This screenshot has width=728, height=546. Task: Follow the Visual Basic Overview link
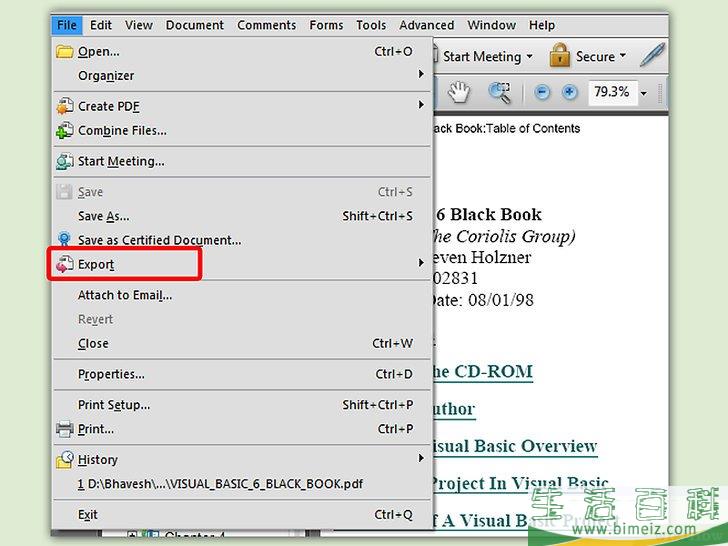coord(512,446)
